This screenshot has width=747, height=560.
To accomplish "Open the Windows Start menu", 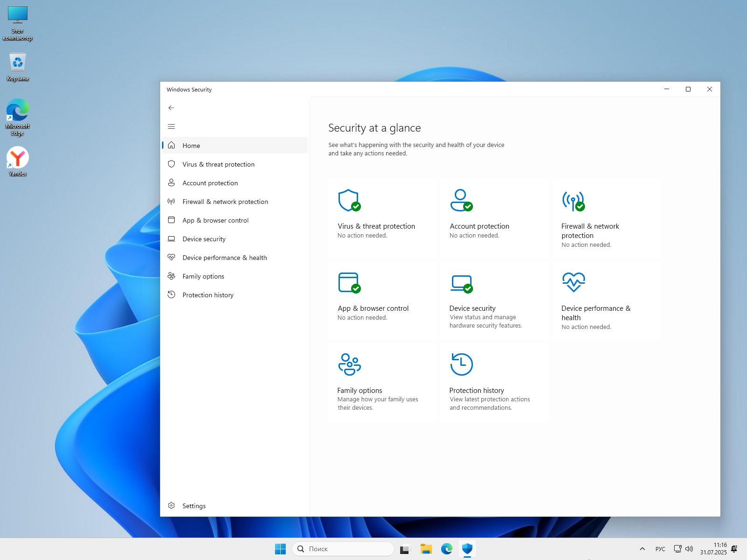I will point(280,549).
